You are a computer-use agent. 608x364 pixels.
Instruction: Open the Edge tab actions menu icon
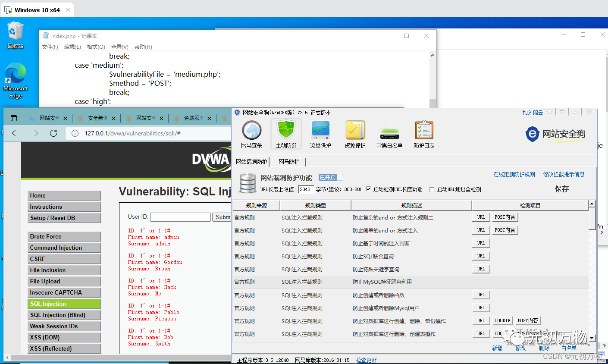point(14,118)
